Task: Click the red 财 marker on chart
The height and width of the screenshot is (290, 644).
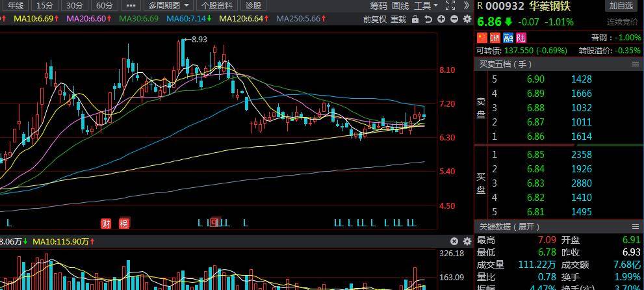Action: point(106,224)
